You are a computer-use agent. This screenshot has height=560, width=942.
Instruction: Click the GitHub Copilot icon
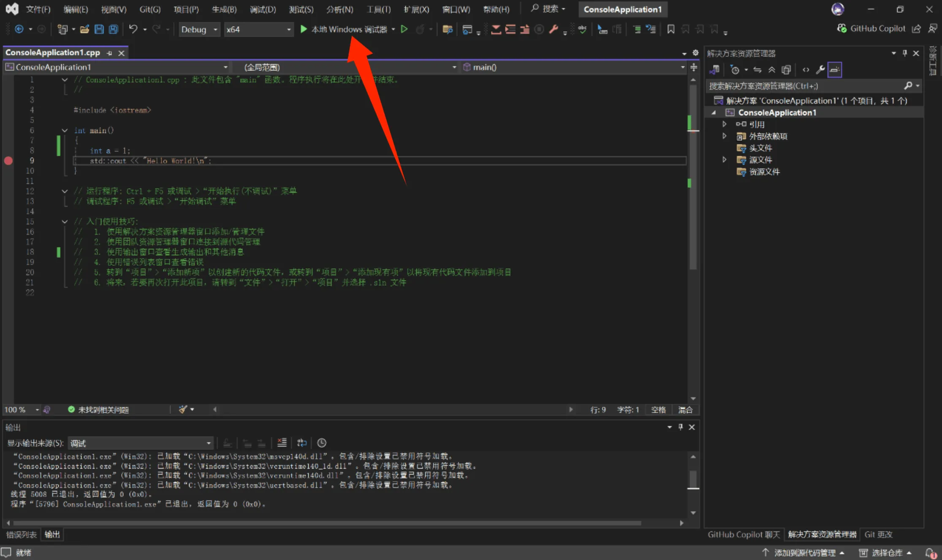842,28
